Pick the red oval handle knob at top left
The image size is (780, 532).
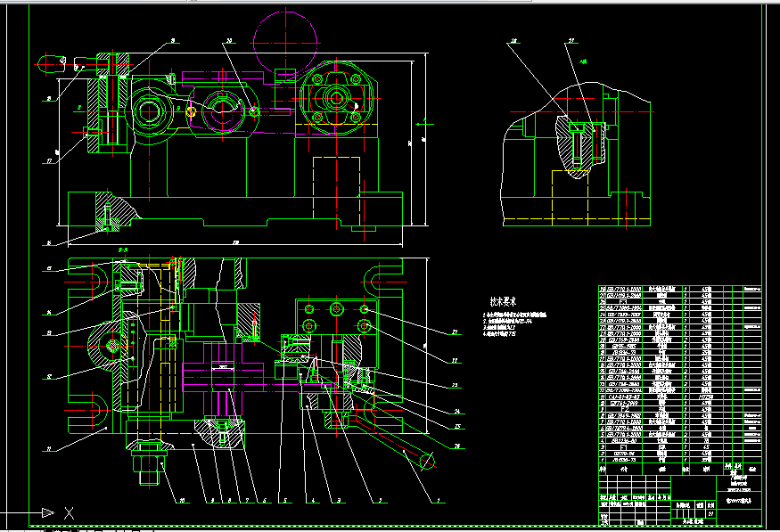point(51,63)
